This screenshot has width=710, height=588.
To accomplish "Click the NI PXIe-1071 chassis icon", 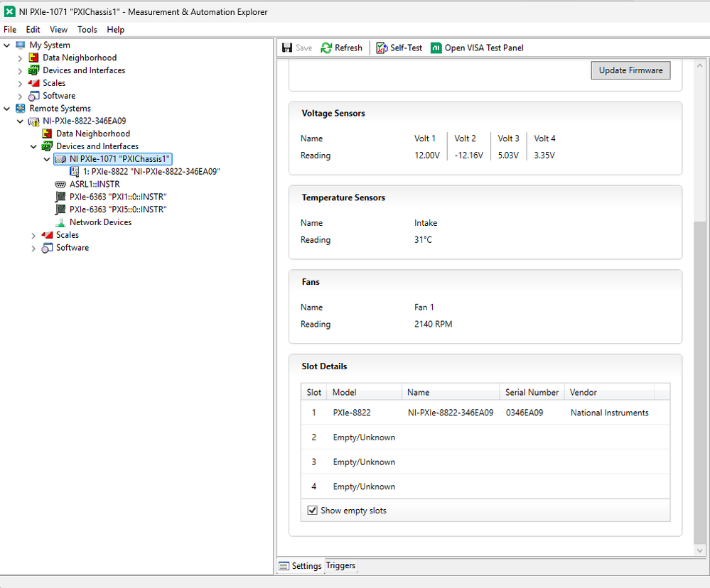I will click(60, 159).
